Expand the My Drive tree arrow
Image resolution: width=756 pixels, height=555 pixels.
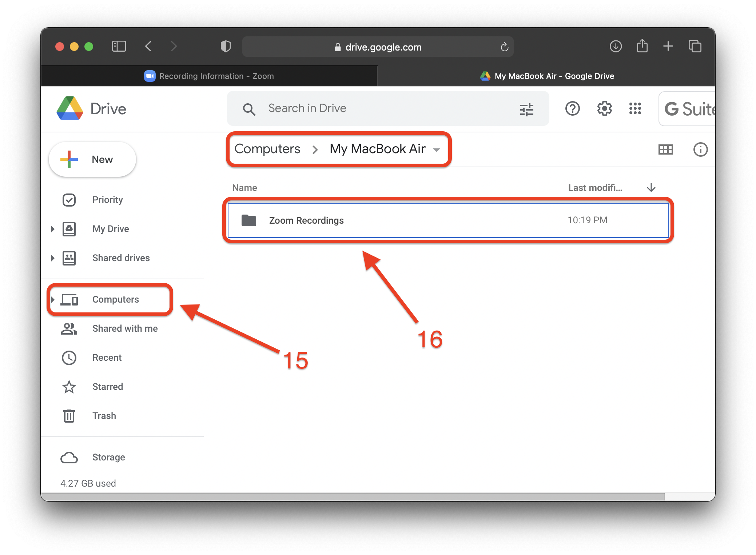coord(52,229)
